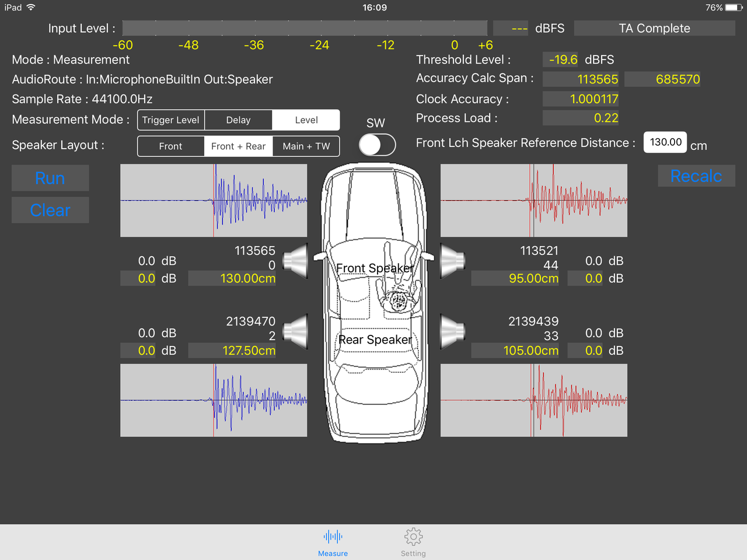747x560 pixels.
Task: Tap the rear left speaker icon
Action: 296,332
